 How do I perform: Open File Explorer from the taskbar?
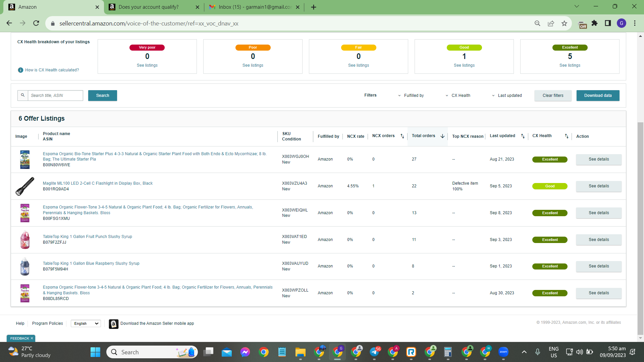[300, 352]
